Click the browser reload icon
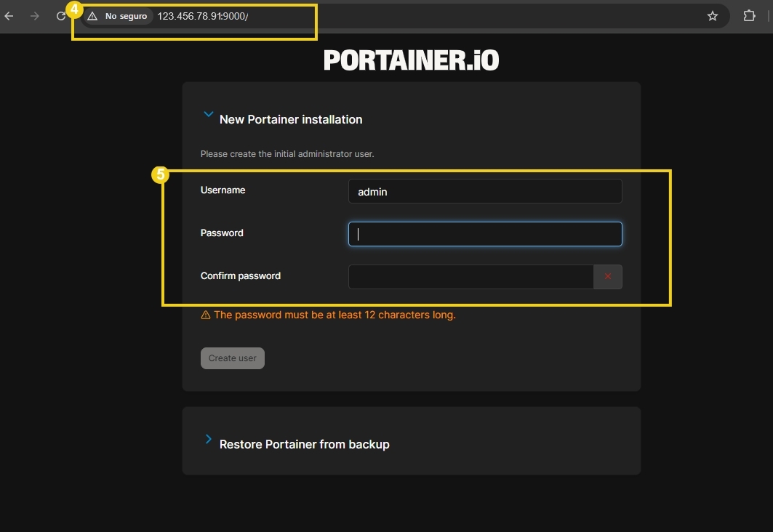The height and width of the screenshot is (532, 773). (62, 15)
